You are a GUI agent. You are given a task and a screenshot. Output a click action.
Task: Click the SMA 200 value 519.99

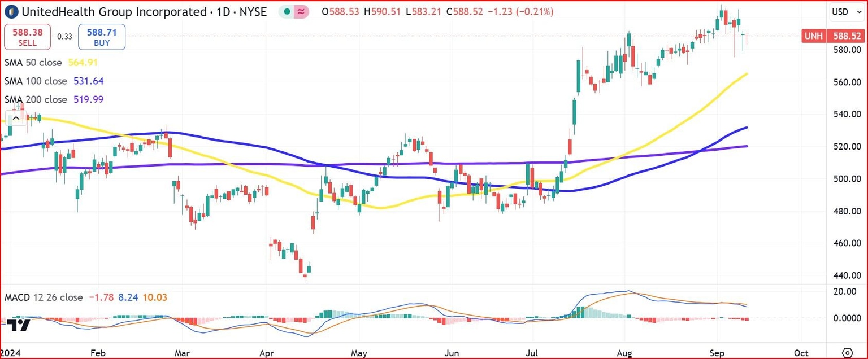tap(88, 99)
